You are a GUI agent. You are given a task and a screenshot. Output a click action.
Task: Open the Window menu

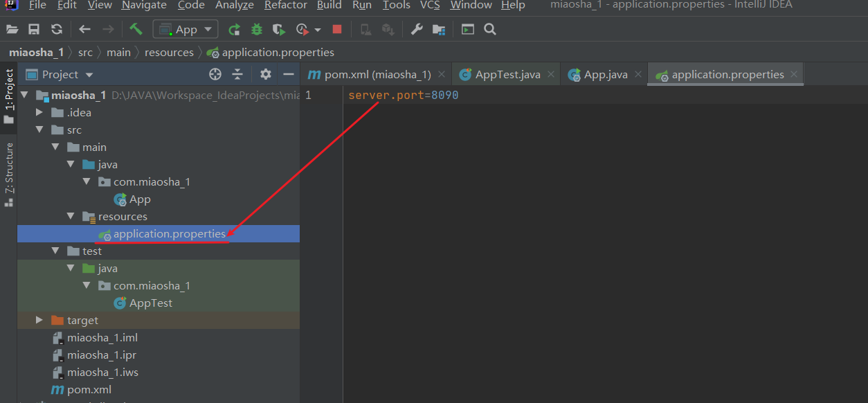[x=471, y=6]
